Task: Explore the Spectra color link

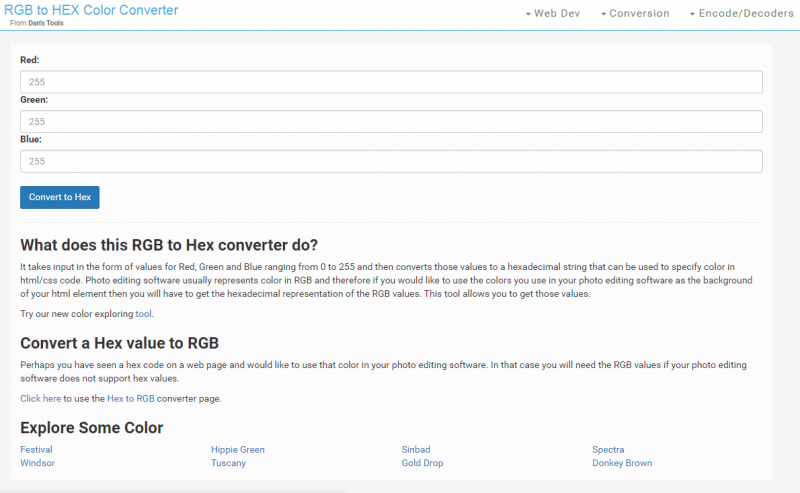Action: pyautogui.click(x=608, y=450)
